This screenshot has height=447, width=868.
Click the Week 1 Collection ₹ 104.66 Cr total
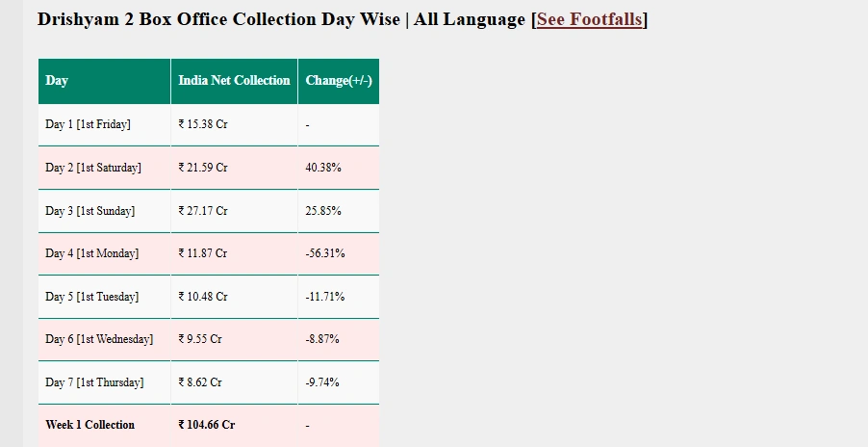point(207,425)
